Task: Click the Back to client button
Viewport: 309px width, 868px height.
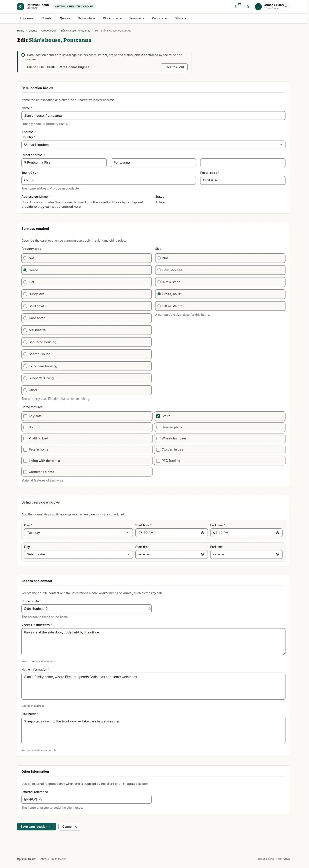Action: [x=174, y=67]
